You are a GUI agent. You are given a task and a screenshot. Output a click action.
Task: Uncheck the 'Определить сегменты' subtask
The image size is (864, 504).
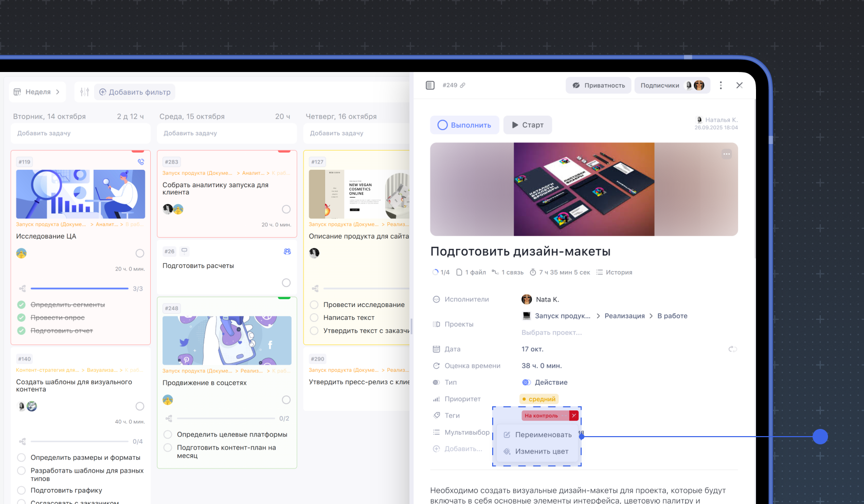tap(22, 304)
